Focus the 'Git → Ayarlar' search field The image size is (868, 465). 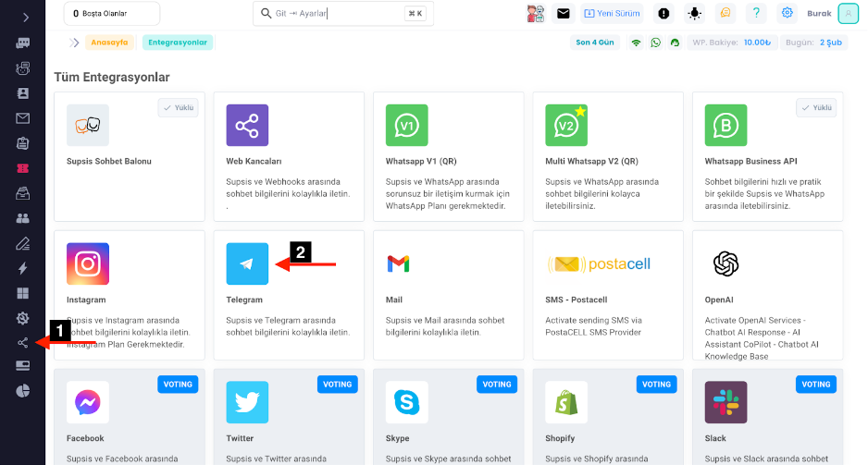tap(343, 13)
